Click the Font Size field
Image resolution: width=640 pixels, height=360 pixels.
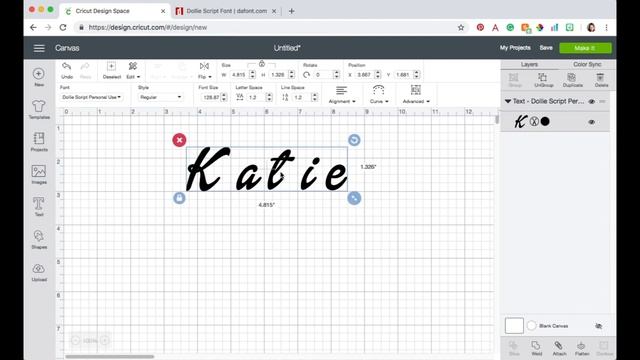[211, 97]
